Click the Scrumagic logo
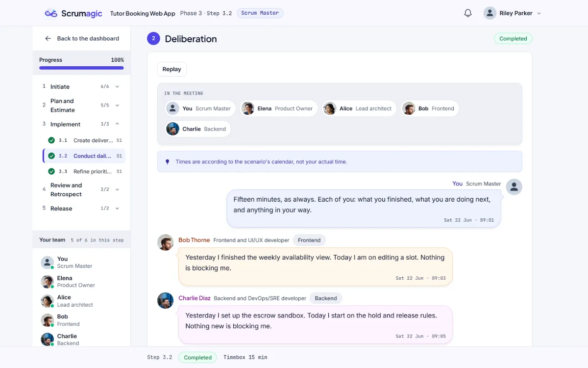This screenshot has height=368, width=588. [73, 13]
